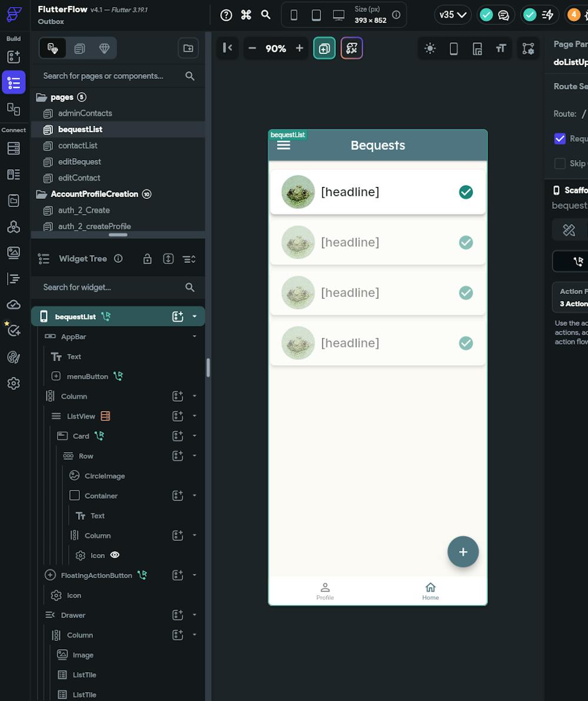Toggle device frame on canvas

pos(453,48)
